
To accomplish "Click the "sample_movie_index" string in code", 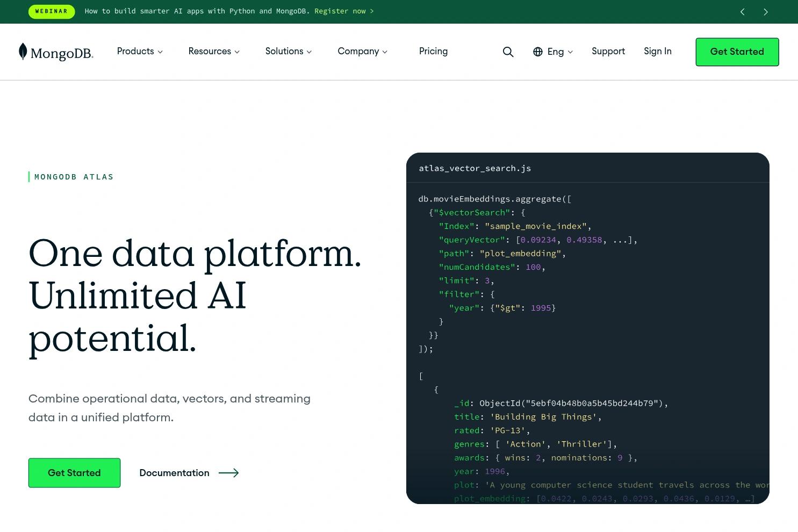I will (536, 226).
